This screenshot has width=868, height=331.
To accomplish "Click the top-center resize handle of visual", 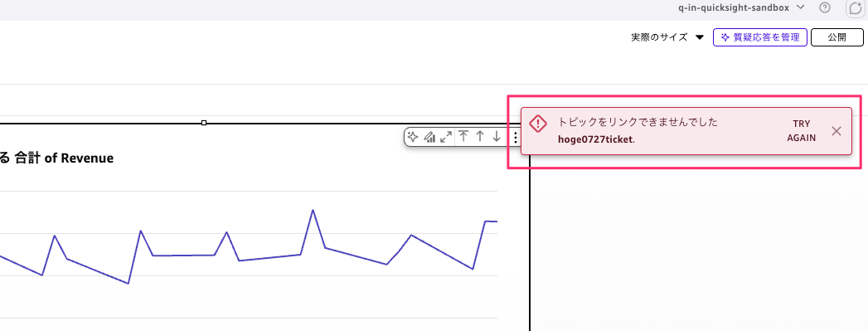I will click(204, 123).
